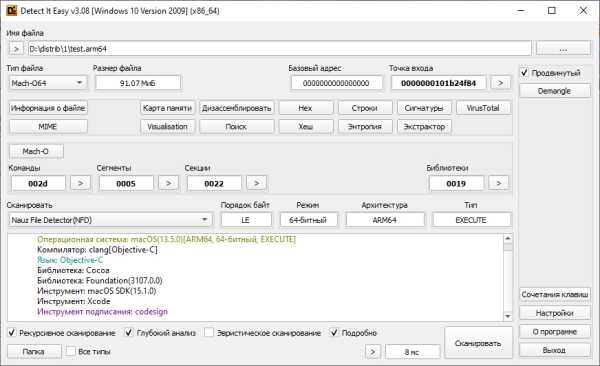Click the Экстрактор button
Screen dimensions: 600x366
[x=424, y=126]
